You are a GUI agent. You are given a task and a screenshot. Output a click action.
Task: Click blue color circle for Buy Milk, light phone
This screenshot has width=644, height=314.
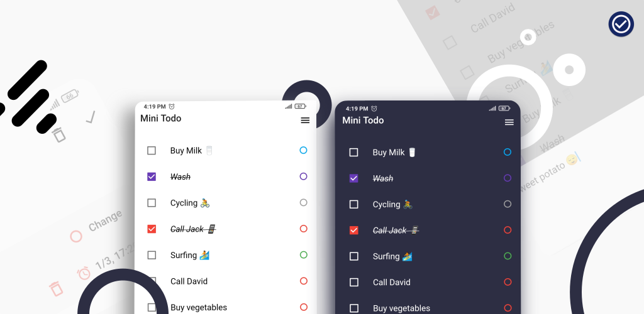[304, 150]
